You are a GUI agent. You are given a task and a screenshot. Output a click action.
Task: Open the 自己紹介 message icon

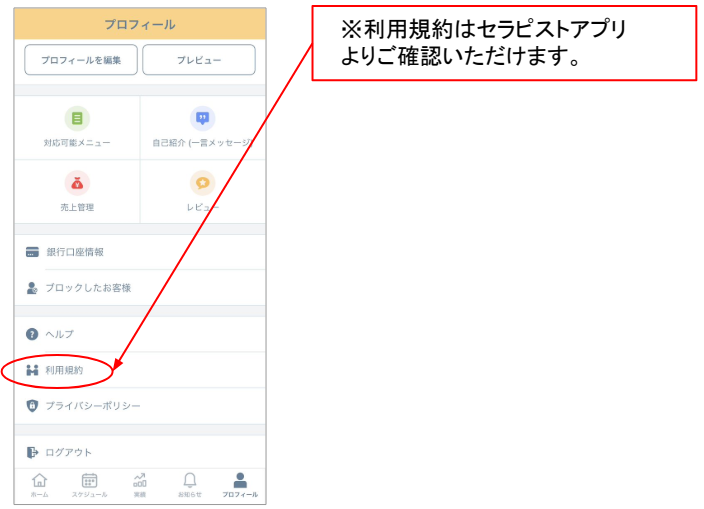pyautogui.click(x=203, y=118)
